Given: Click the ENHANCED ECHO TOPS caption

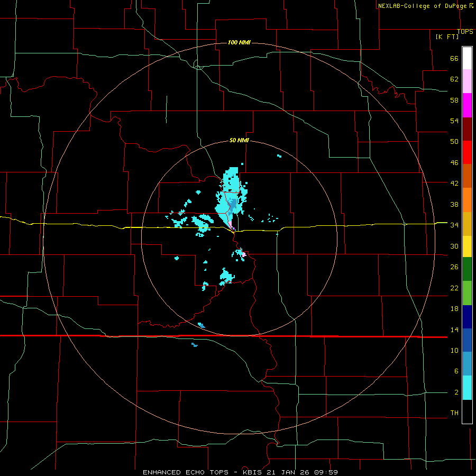Looking at the screenshot, I should 186,472.
